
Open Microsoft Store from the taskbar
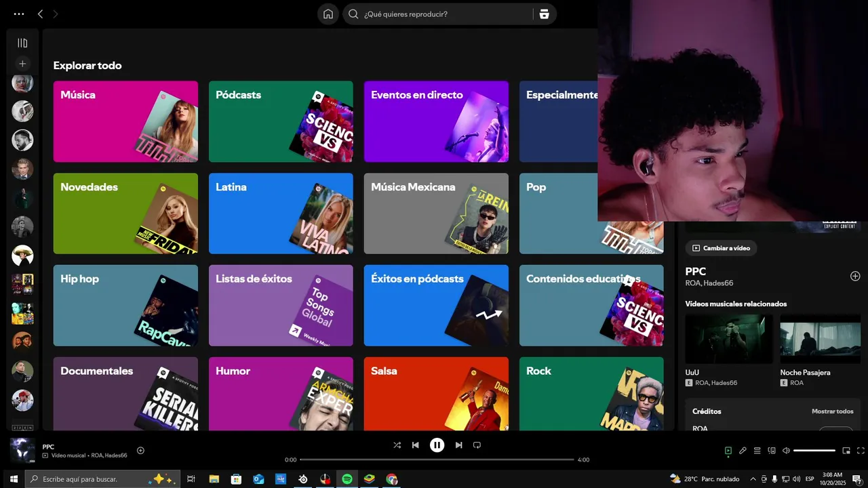pos(236,479)
